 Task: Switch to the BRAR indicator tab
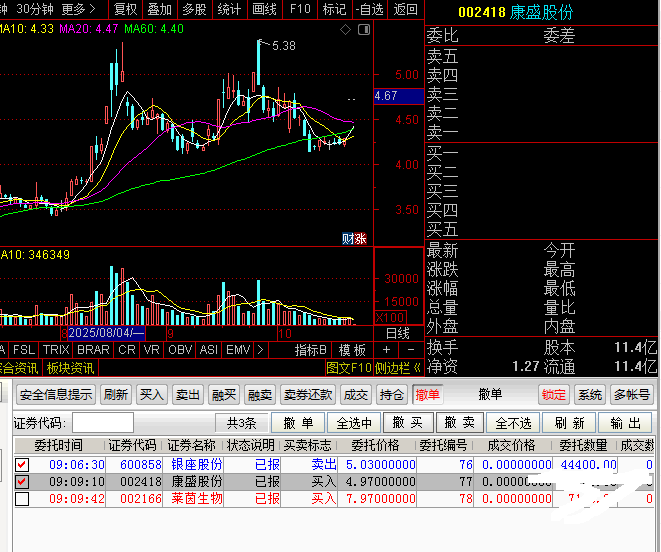(x=93, y=350)
